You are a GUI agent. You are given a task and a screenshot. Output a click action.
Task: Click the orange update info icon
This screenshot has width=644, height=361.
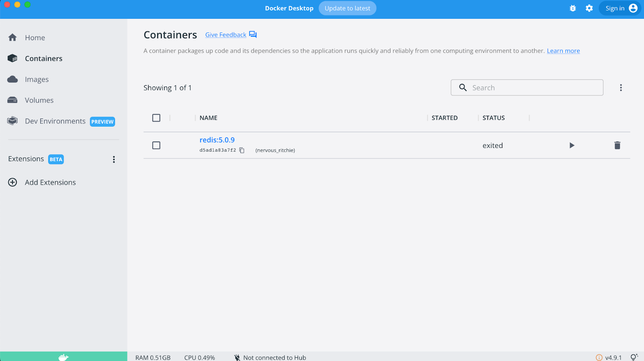coord(599,357)
